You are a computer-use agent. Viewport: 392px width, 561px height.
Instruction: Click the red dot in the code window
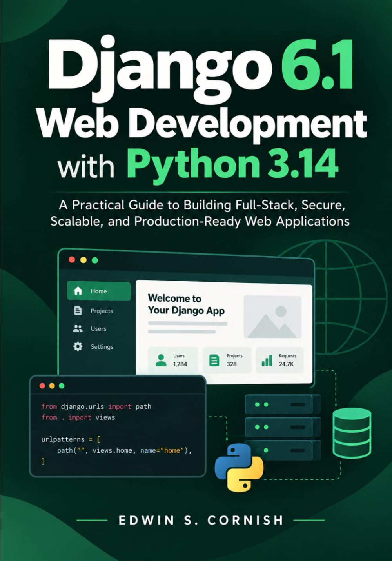(x=42, y=386)
